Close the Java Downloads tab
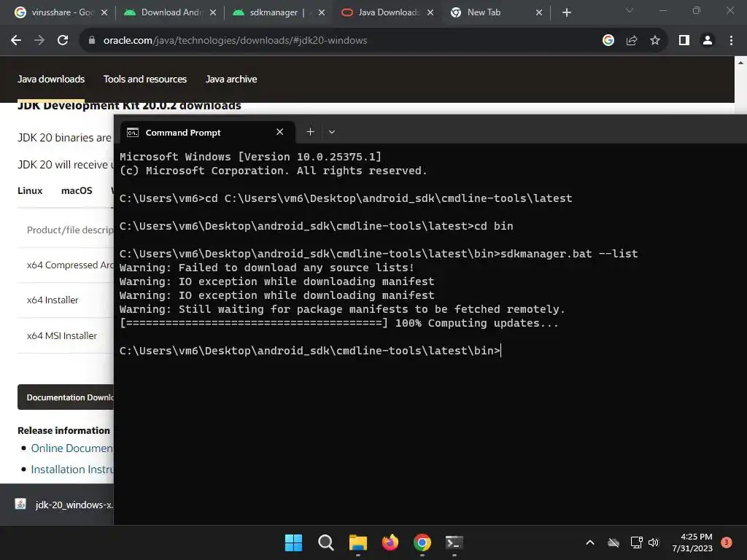Image resolution: width=747 pixels, height=560 pixels. point(430,12)
